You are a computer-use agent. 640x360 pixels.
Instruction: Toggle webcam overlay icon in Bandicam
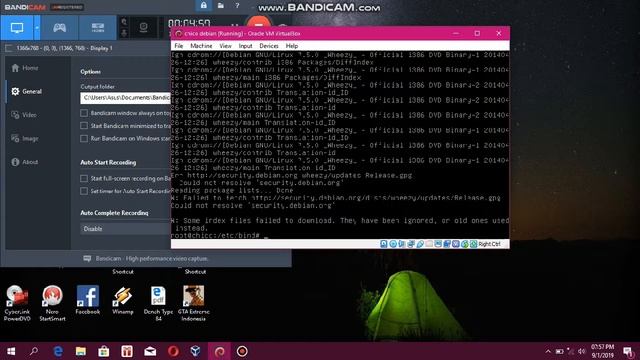(143, 27)
